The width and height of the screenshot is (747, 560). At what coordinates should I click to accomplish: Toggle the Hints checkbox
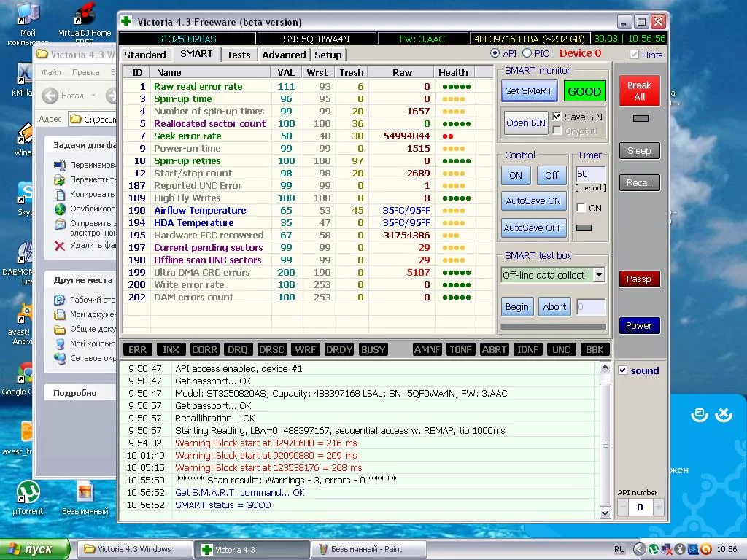pos(634,54)
